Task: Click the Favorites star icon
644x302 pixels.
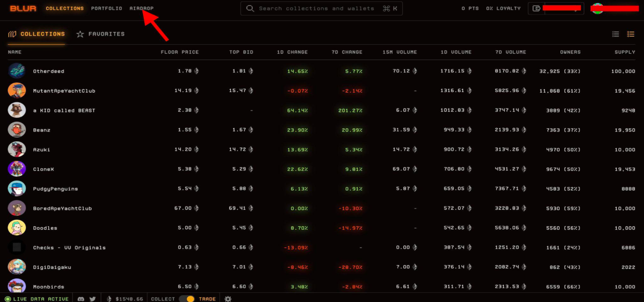Action: (80, 34)
